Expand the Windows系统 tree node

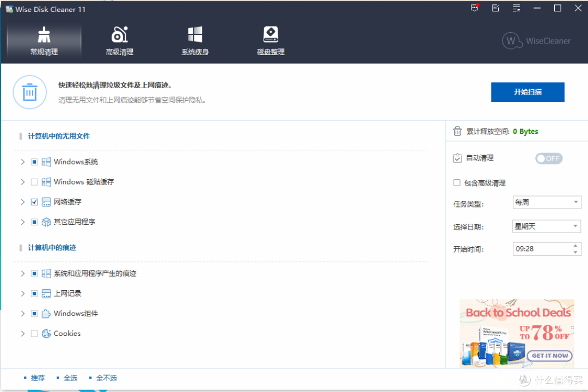pos(22,162)
